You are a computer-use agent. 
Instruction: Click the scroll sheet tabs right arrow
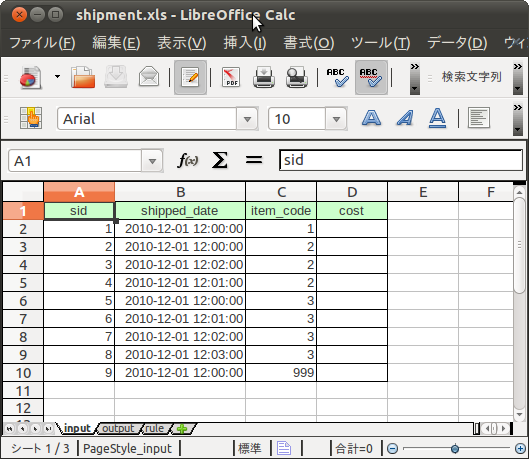tap(35, 429)
